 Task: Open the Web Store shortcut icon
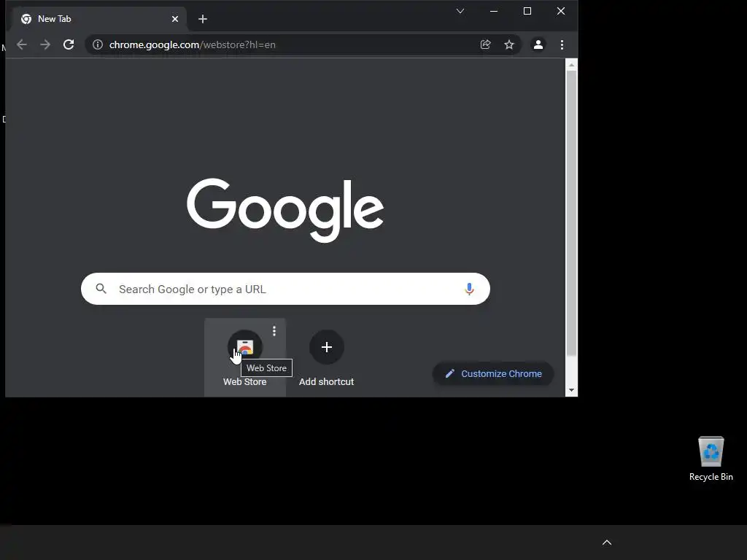click(x=245, y=347)
